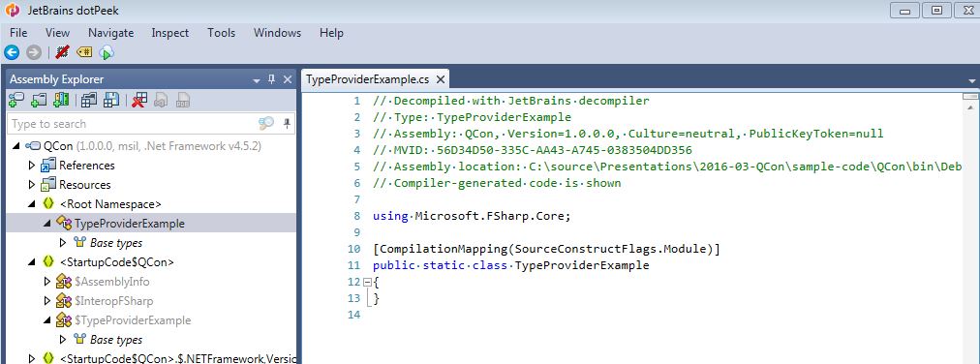Open the Tools menu
Viewport: 980px width, 364px height.
click(221, 33)
